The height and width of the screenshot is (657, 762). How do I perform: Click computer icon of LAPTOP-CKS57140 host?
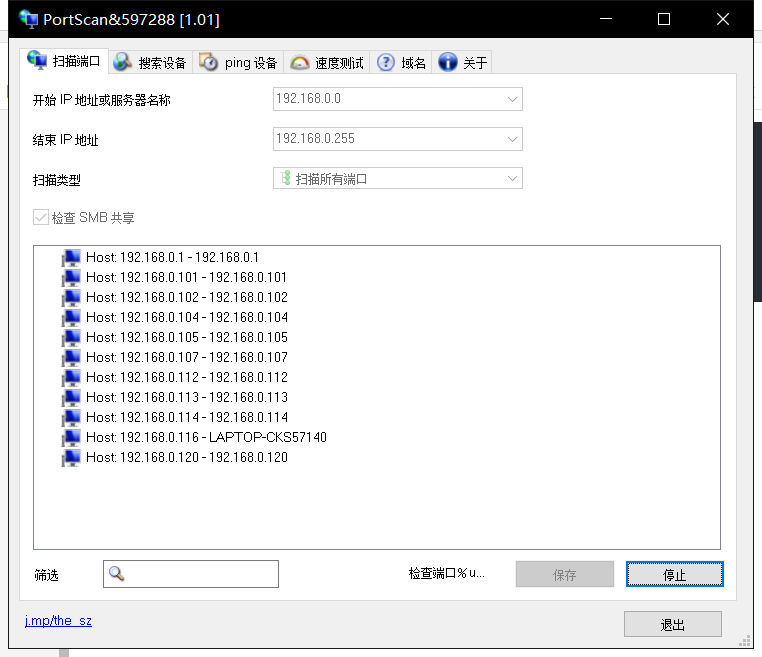(71, 437)
